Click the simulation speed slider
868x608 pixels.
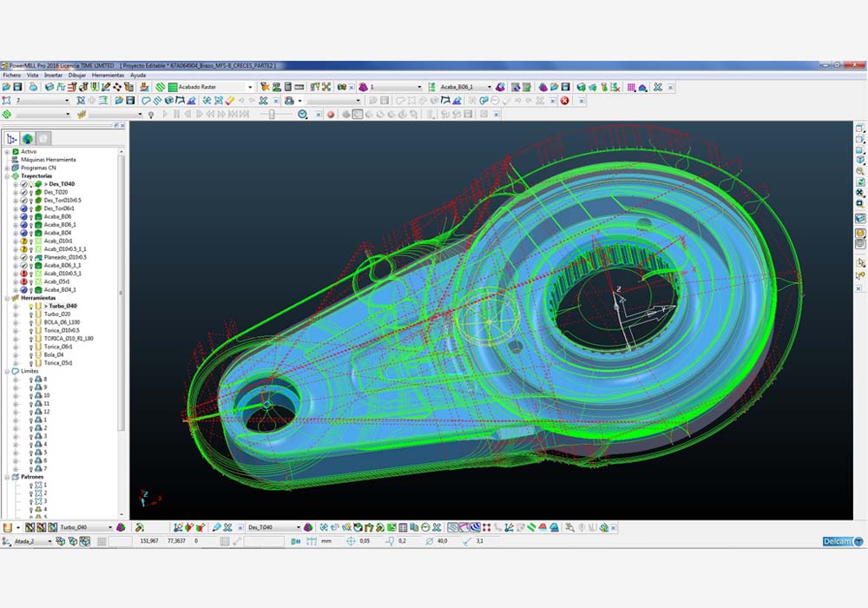click(x=273, y=114)
